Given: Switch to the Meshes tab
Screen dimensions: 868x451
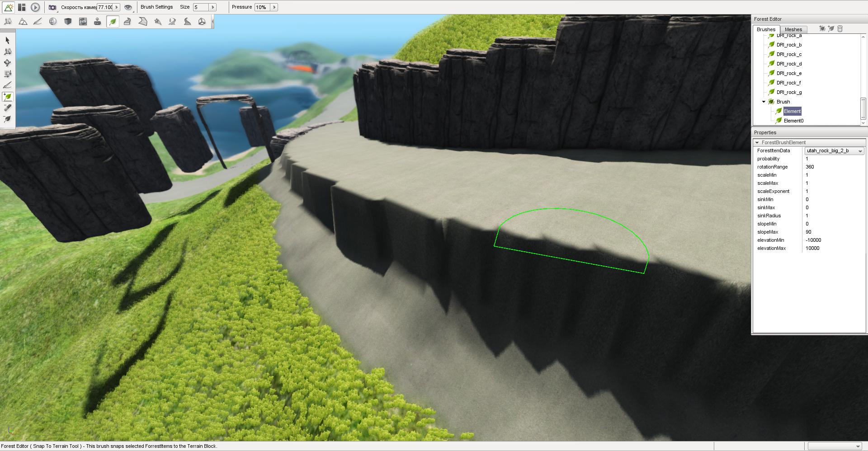Looking at the screenshot, I should pos(793,29).
